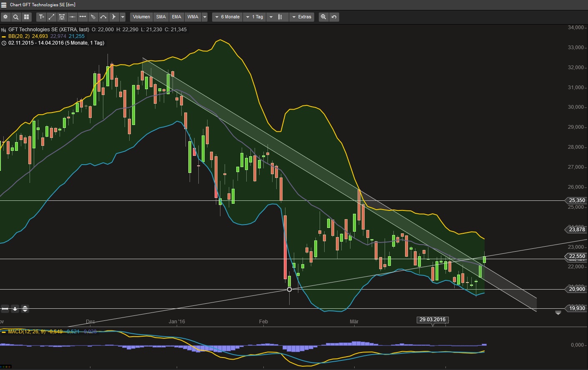Click the WMA indicator button

pos(193,17)
